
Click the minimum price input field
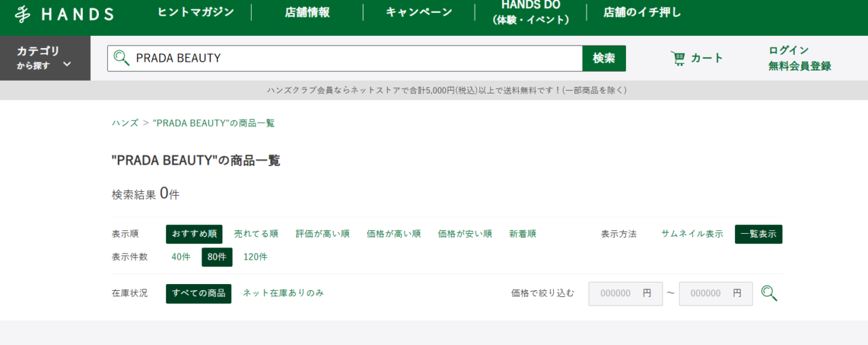[x=626, y=293]
